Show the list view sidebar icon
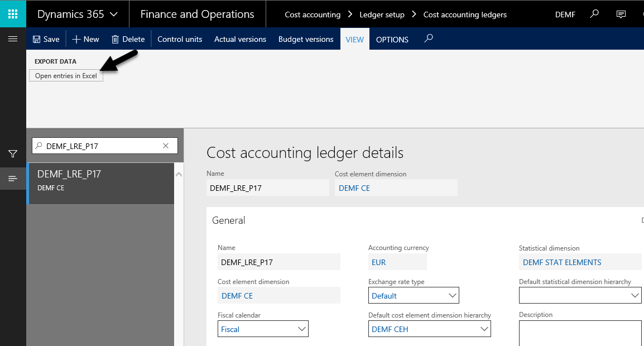This screenshot has height=346, width=644. click(x=13, y=178)
